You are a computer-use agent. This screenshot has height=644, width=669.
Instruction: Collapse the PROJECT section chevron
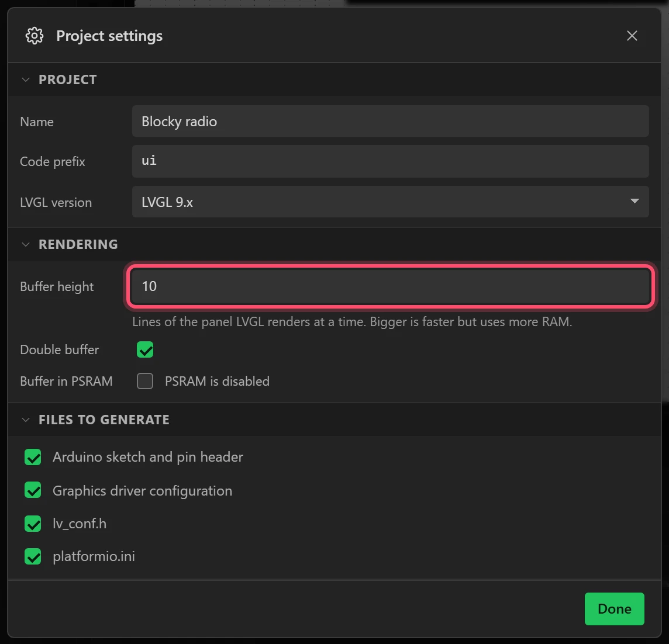26,79
